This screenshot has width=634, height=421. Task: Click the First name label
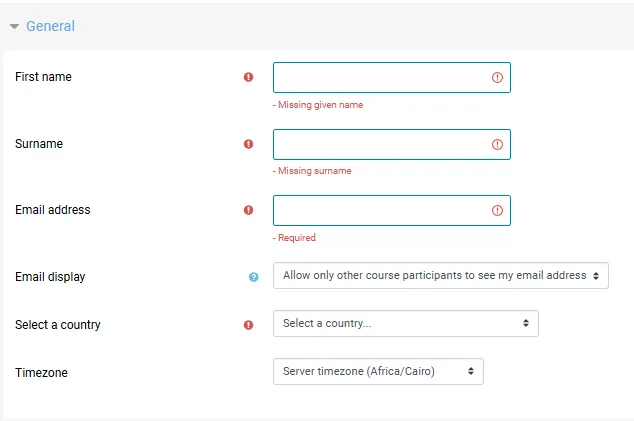click(43, 76)
